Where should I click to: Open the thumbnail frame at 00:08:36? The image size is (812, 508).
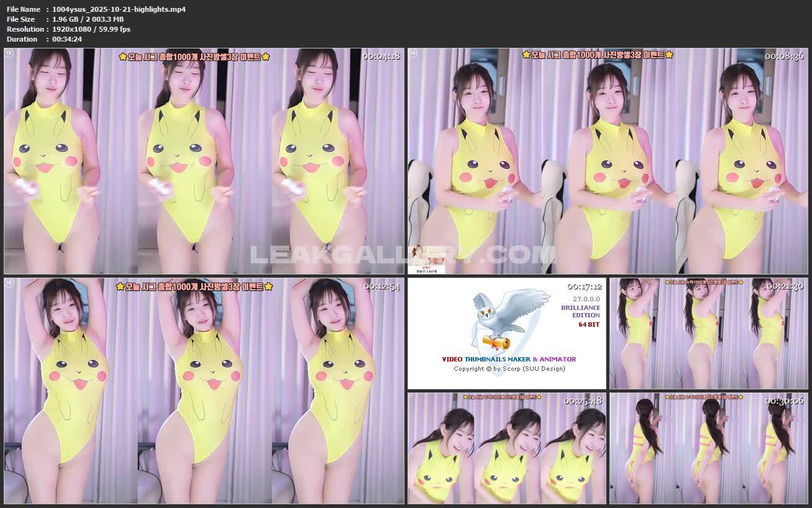pos(608,161)
